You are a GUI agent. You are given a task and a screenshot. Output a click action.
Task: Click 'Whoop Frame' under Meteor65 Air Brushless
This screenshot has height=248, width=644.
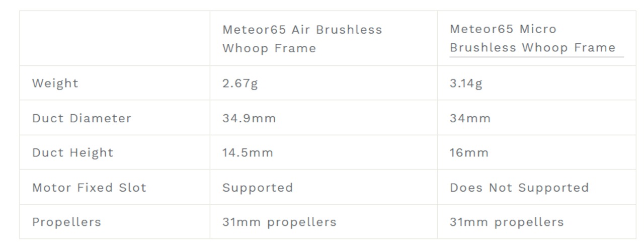point(269,49)
